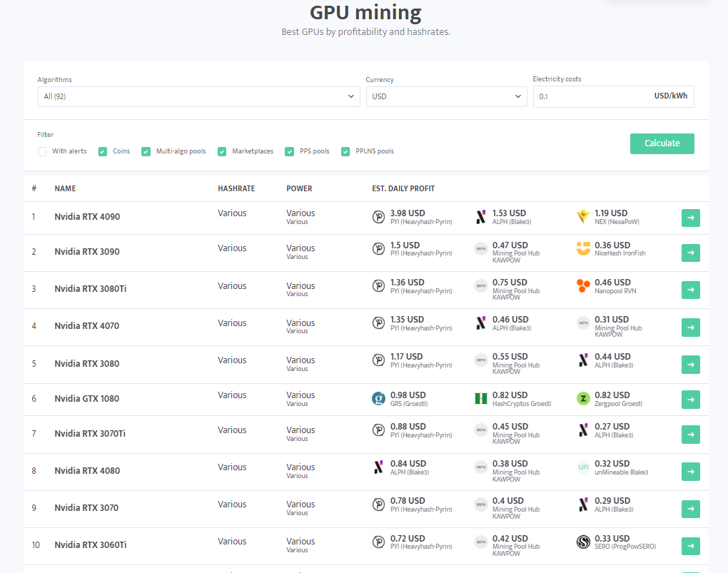Click the Electricity costs input field

(592, 96)
